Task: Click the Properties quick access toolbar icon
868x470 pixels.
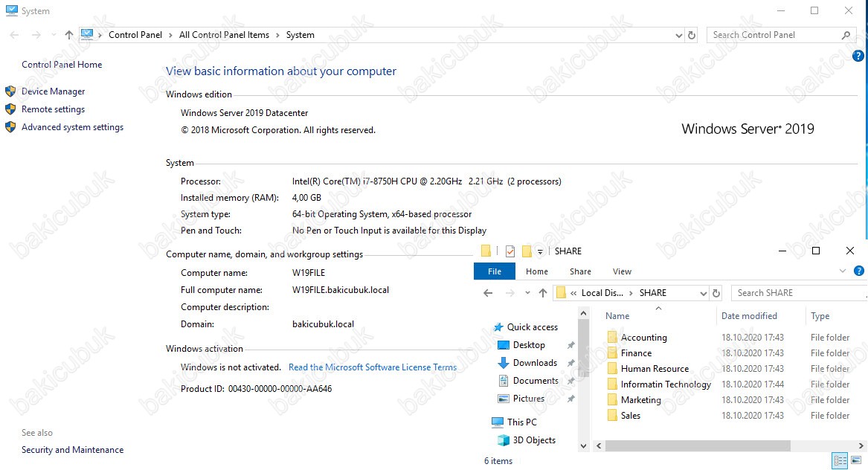Action: (x=509, y=251)
